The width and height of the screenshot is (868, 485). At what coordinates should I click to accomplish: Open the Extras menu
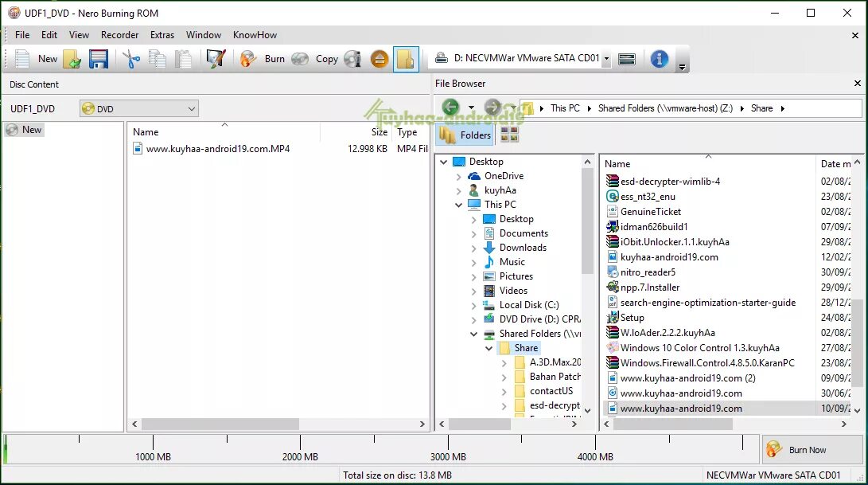162,35
